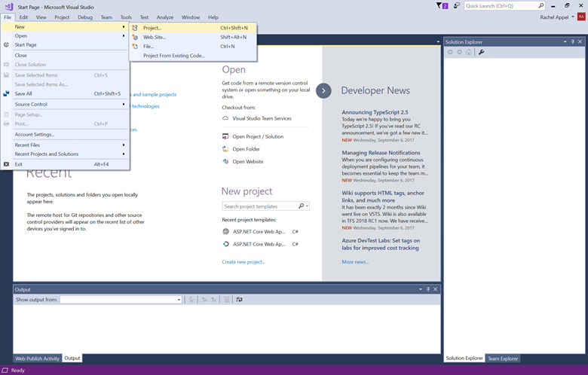Close the Output panel
This screenshot has height=375, width=588.
coord(436,289)
